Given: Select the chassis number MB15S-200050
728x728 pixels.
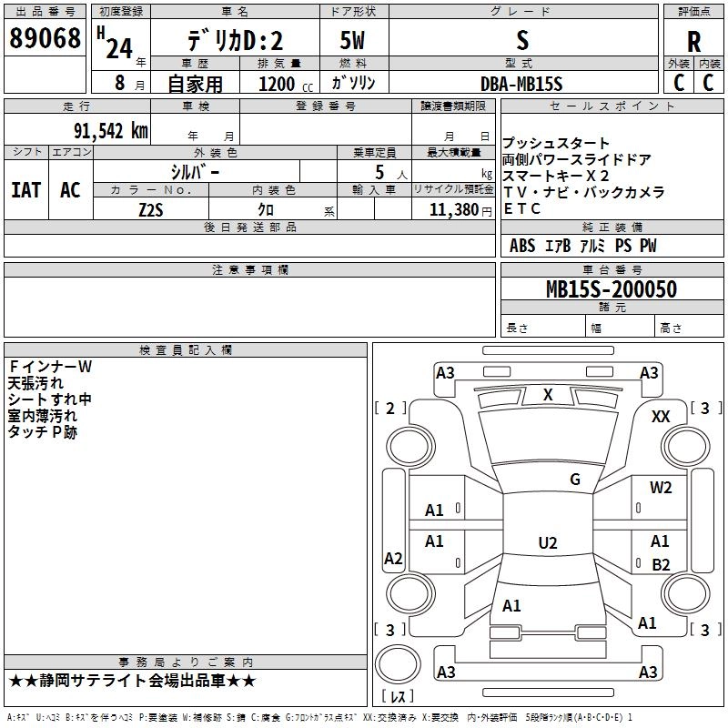Looking at the screenshot, I should (611, 289).
